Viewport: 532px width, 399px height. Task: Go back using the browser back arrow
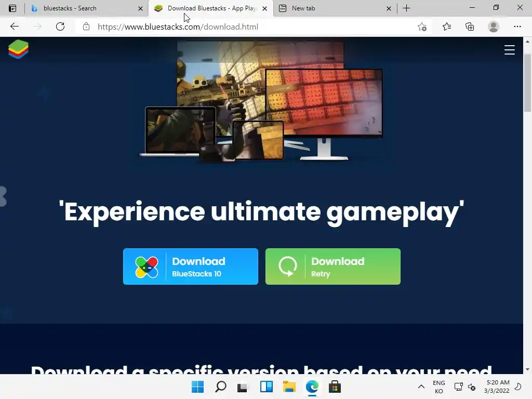pos(14,26)
